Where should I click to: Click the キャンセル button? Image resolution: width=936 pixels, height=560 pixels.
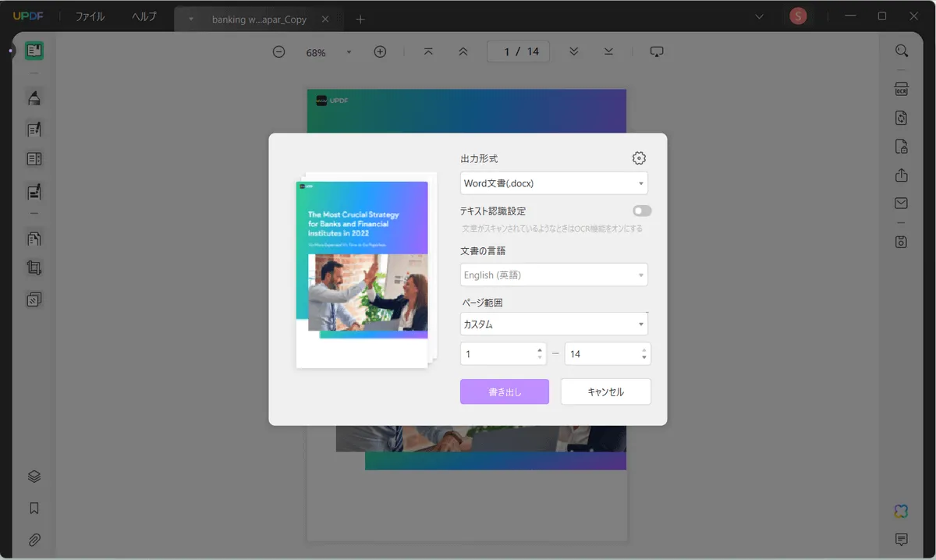(605, 392)
